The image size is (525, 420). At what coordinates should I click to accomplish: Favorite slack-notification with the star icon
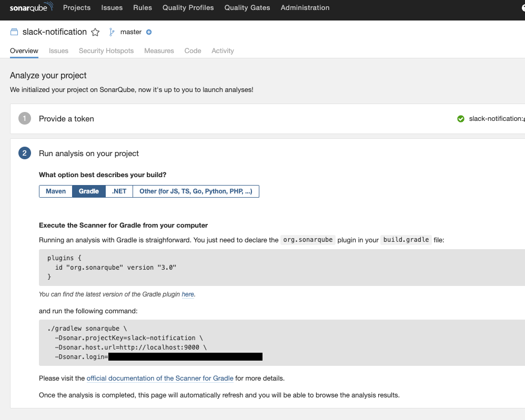coord(95,32)
